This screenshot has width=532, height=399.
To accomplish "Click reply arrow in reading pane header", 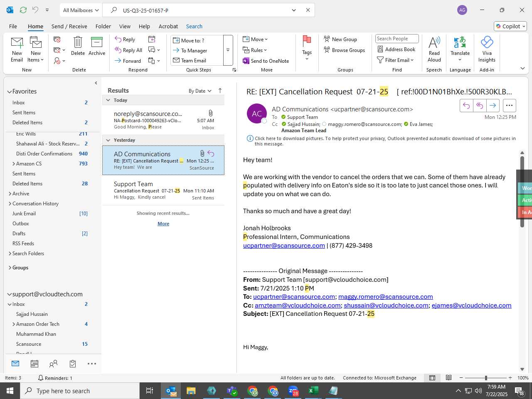I will click(x=466, y=106).
